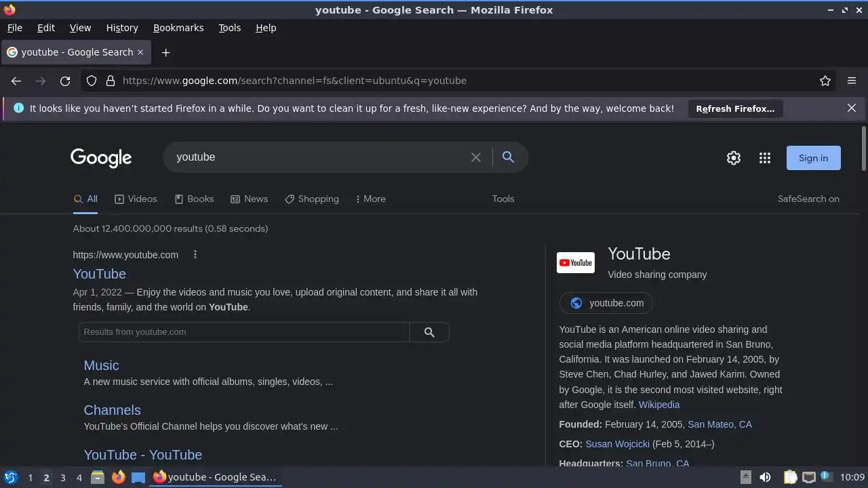Click the removable media tray icon
The height and width of the screenshot is (488, 868).
(745, 477)
